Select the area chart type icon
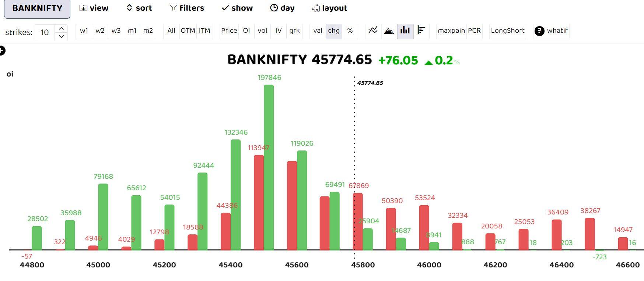The width and height of the screenshot is (644, 281). click(389, 31)
